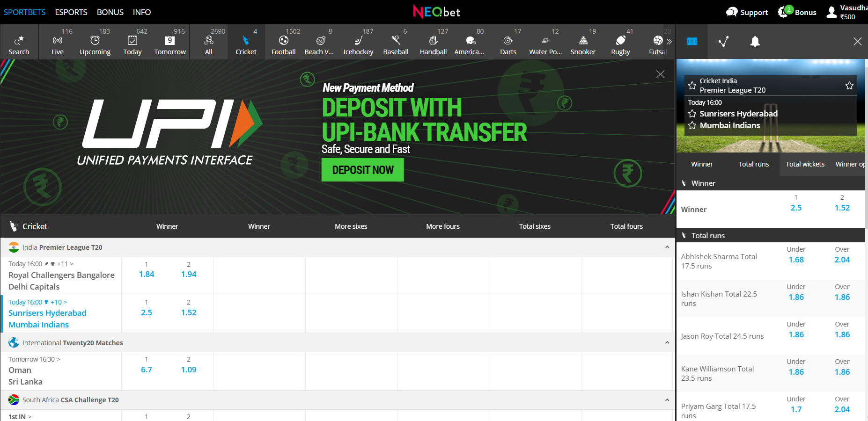
Task: Bet Ishan Kishan Over 1.86
Action: (x=842, y=297)
